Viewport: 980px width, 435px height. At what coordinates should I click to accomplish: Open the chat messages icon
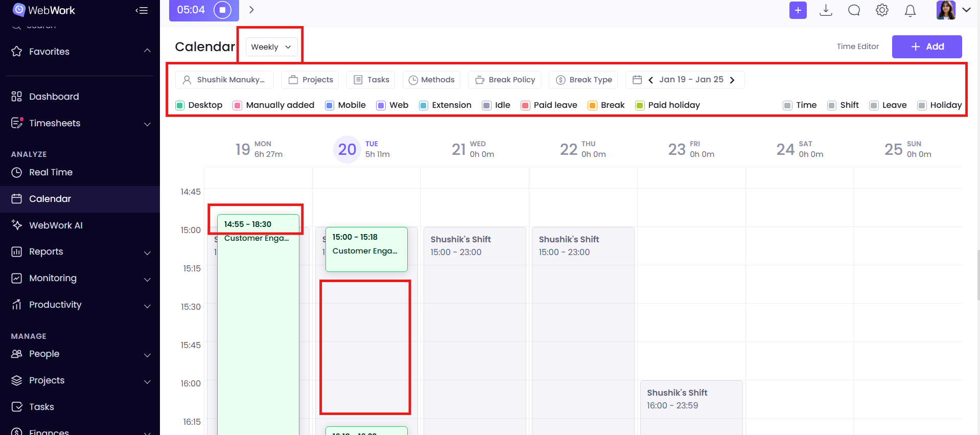click(x=854, y=10)
